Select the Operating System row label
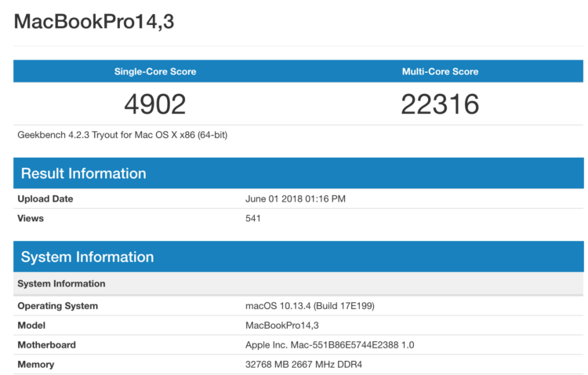The height and width of the screenshot is (375, 588). click(x=58, y=306)
